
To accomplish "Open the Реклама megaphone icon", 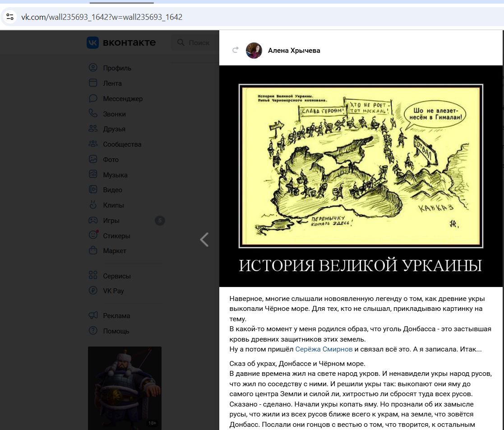I will tap(93, 315).
